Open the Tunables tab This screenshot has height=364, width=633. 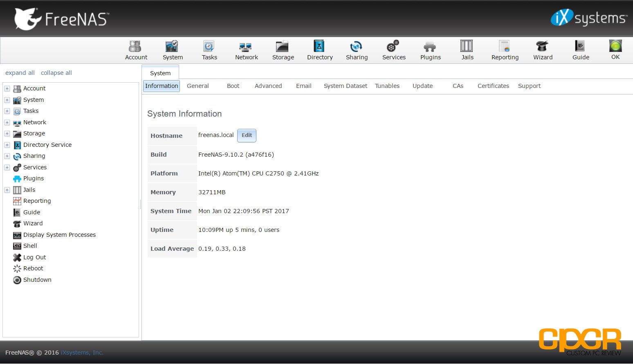click(x=387, y=86)
